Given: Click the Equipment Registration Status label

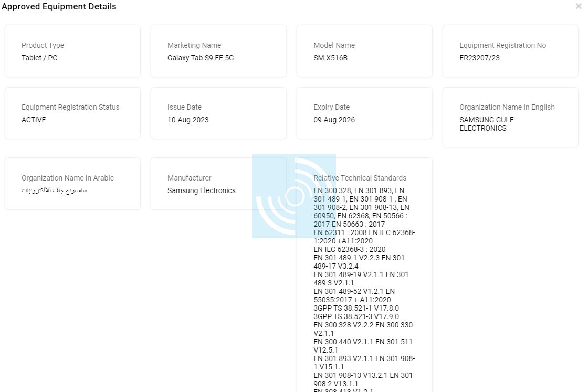Looking at the screenshot, I should (x=70, y=107).
